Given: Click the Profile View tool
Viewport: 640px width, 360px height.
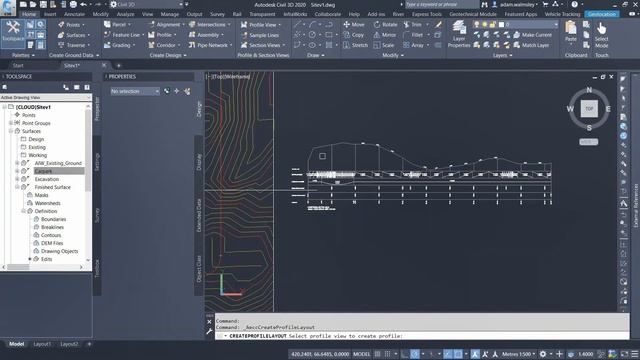Looking at the screenshot, I should coord(260,24).
